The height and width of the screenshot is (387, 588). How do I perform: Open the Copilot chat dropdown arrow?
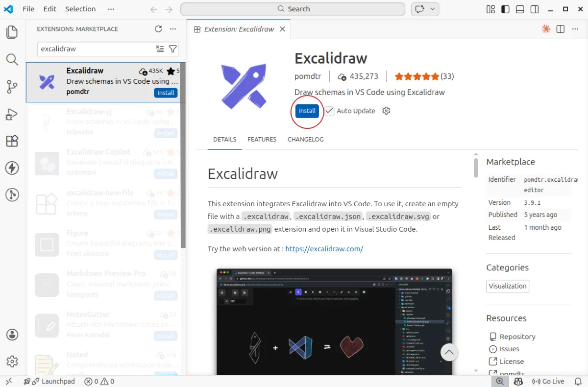coord(432,9)
